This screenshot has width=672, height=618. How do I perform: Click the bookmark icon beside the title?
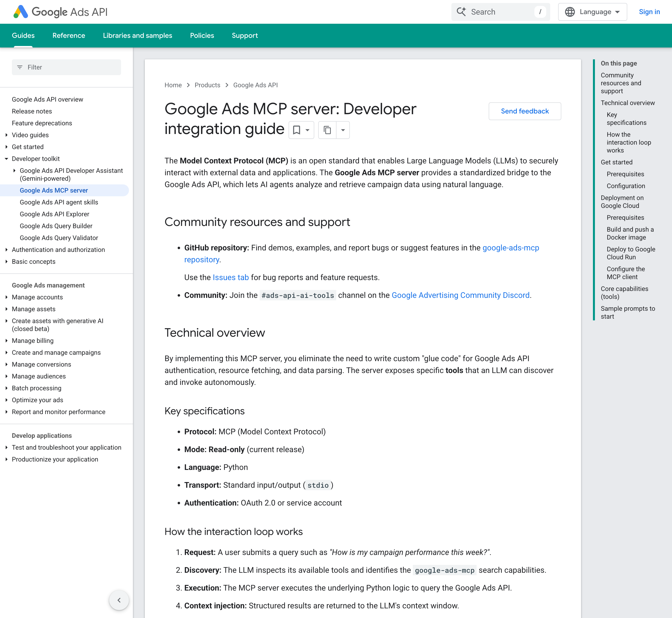point(296,130)
